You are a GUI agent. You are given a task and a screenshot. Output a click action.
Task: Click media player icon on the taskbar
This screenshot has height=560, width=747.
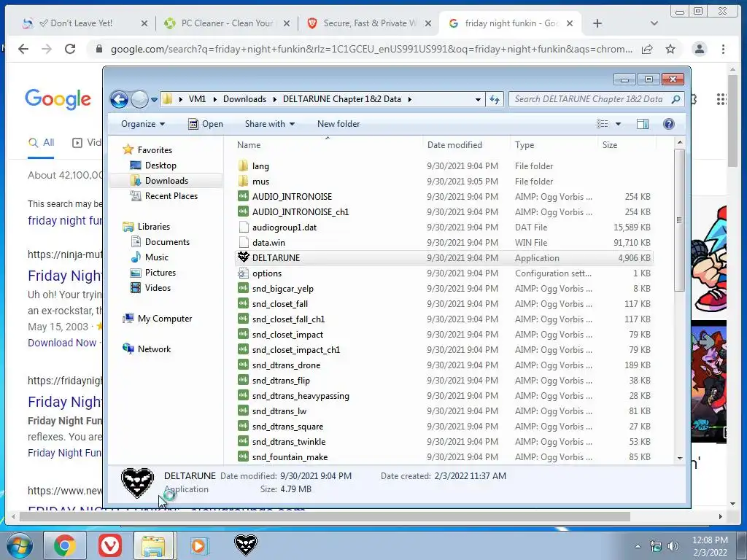pos(199,545)
